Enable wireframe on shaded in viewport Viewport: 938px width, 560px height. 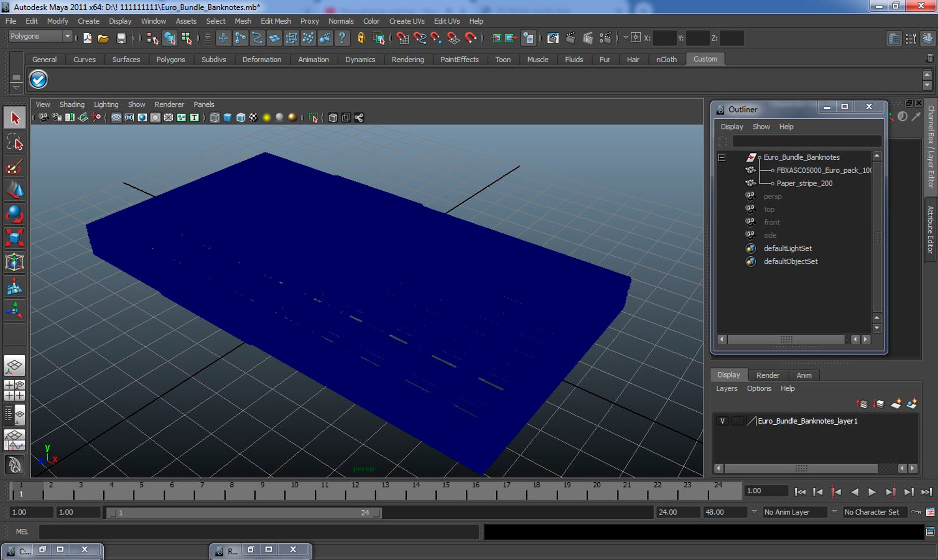240,118
